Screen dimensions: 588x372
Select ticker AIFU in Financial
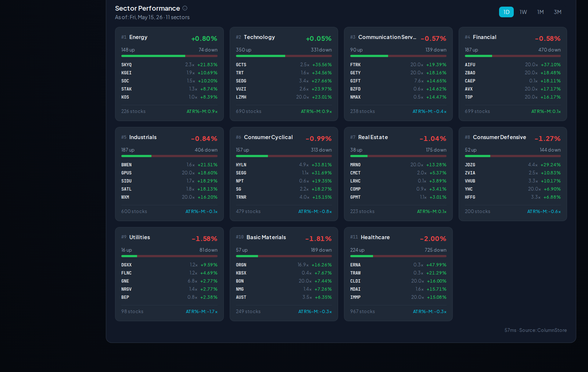[470, 65]
